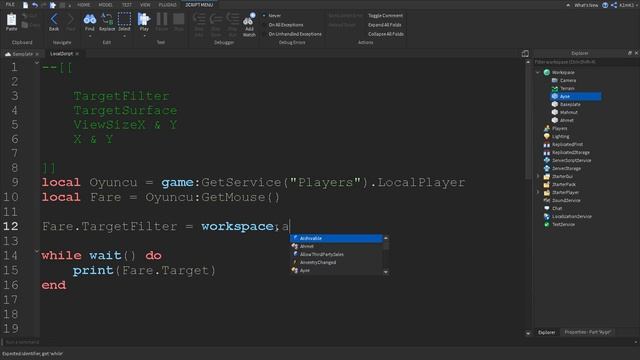Click Expand All Folds
The height and width of the screenshot is (360, 640).
[384, 25]
